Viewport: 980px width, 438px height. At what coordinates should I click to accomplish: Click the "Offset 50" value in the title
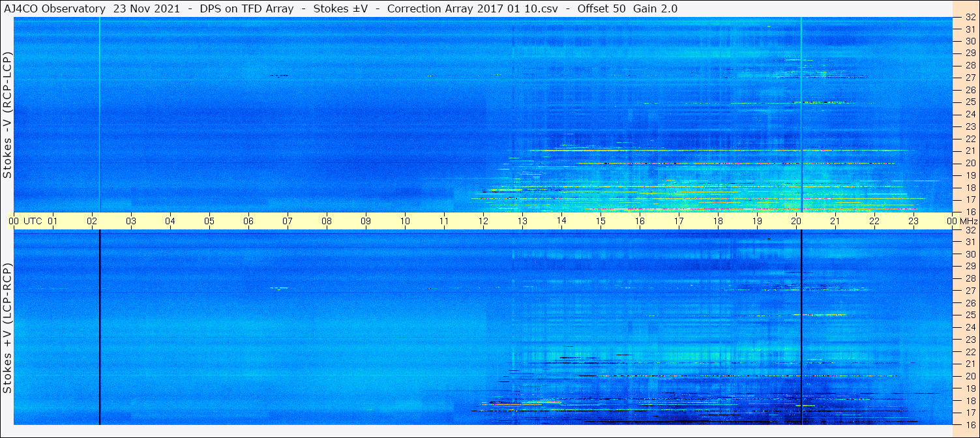click(x=602, y=8)
